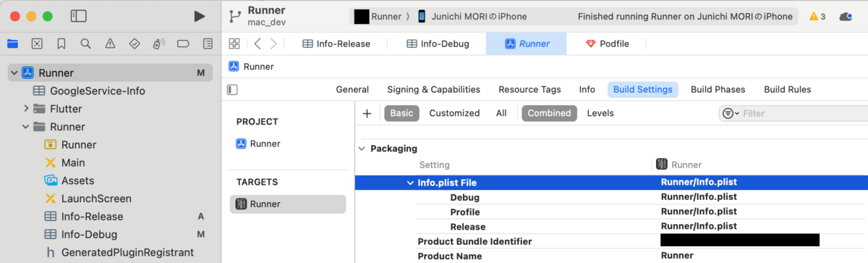
Task: Open the Build Phases tab
Action: click(718, 90)
